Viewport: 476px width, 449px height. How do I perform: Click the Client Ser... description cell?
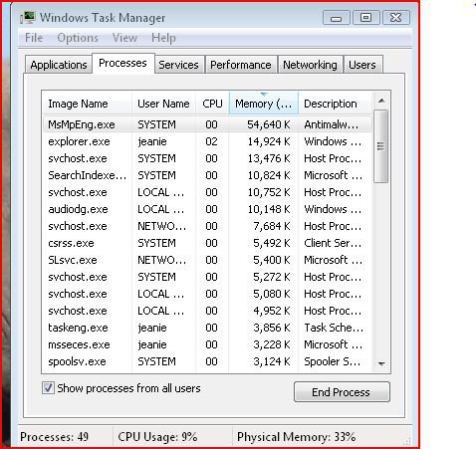pyautogui.click(x=333, y=243)
